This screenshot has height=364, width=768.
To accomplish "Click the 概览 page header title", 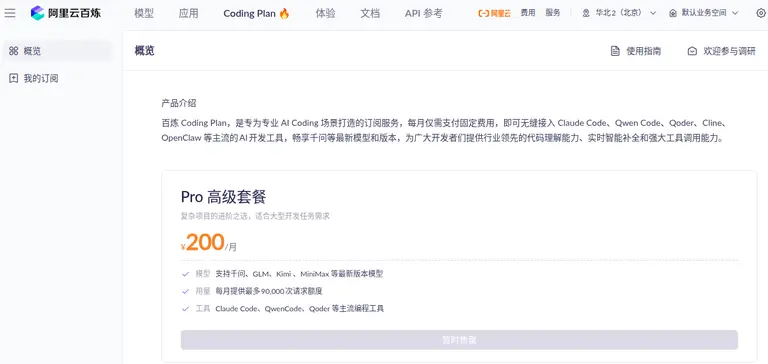I will click(x=144, y=51).
